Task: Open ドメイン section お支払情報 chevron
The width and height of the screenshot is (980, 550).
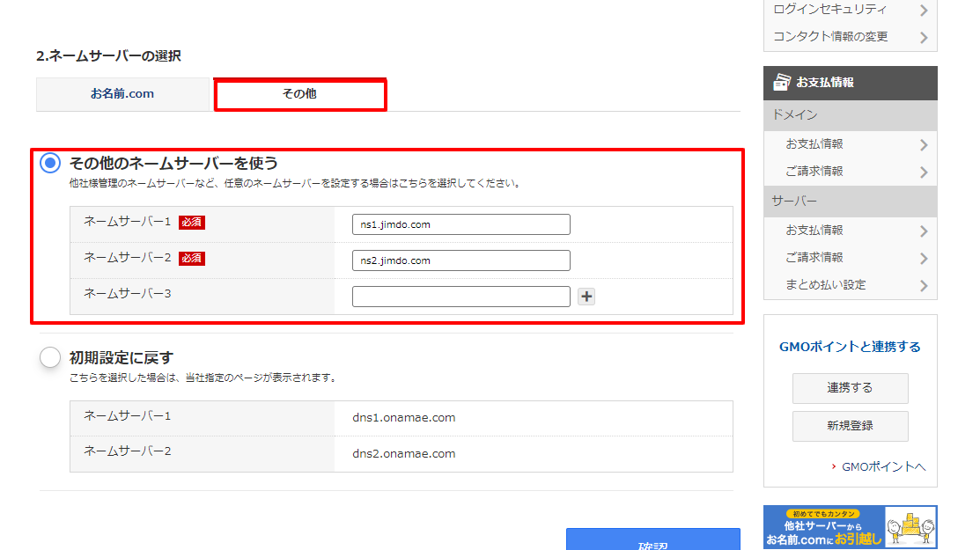Action: point(924,145)
